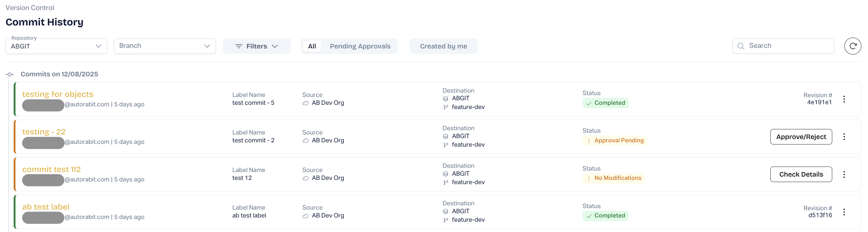Click the Approve/Reject button

[x=801, y=137]
